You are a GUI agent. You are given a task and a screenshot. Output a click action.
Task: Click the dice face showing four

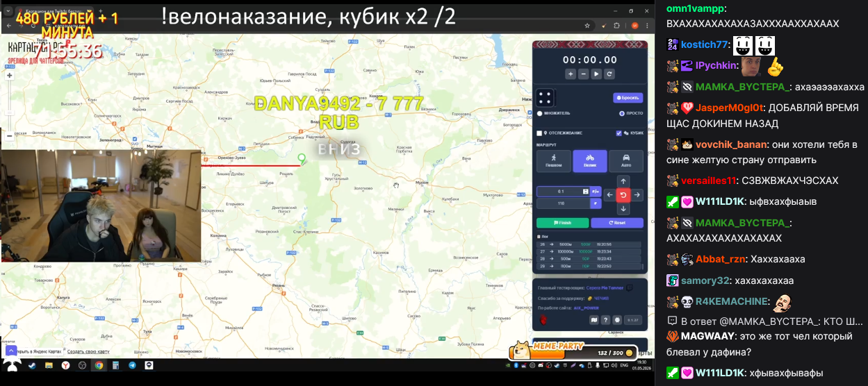(545, 98)
